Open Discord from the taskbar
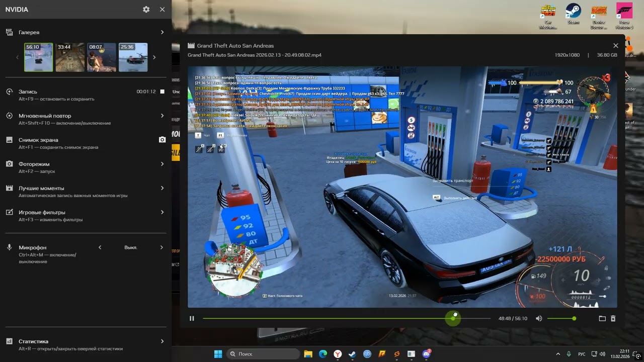The image size is (644, 362). point(427,354)
